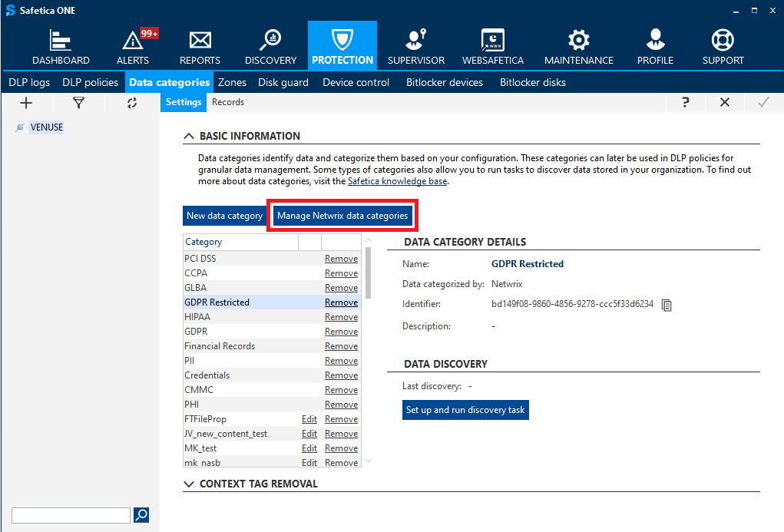The width and height of the screenshot is (784, 532).
Task: Open the Maintenance section
Action: 579,47
